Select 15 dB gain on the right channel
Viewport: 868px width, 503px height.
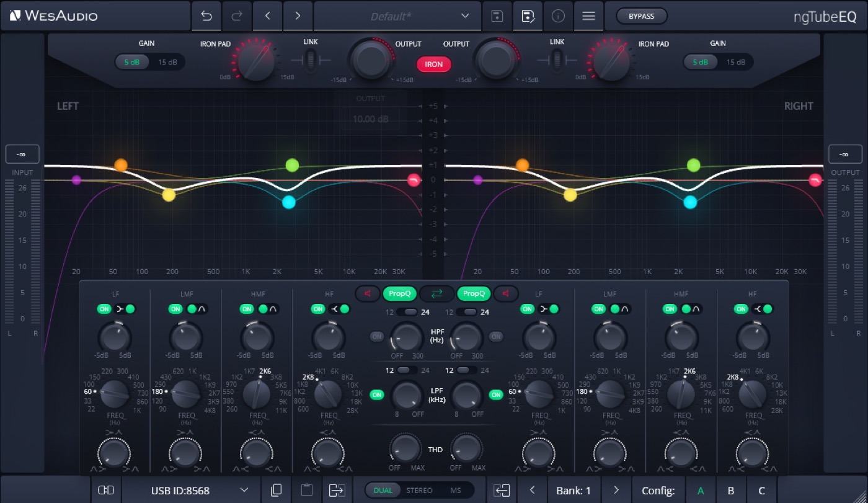pyautogui.click(x=736, y=62)
